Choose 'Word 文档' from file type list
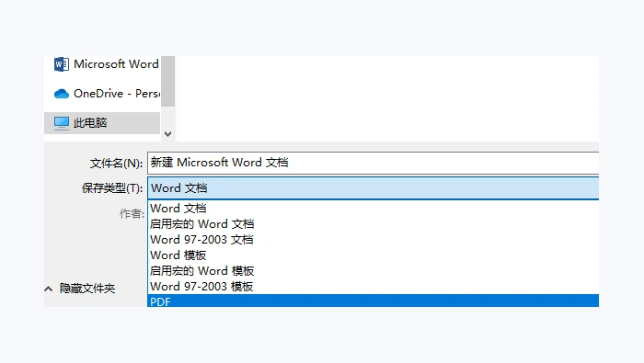The image size is (644, 363). pos(373,209)
